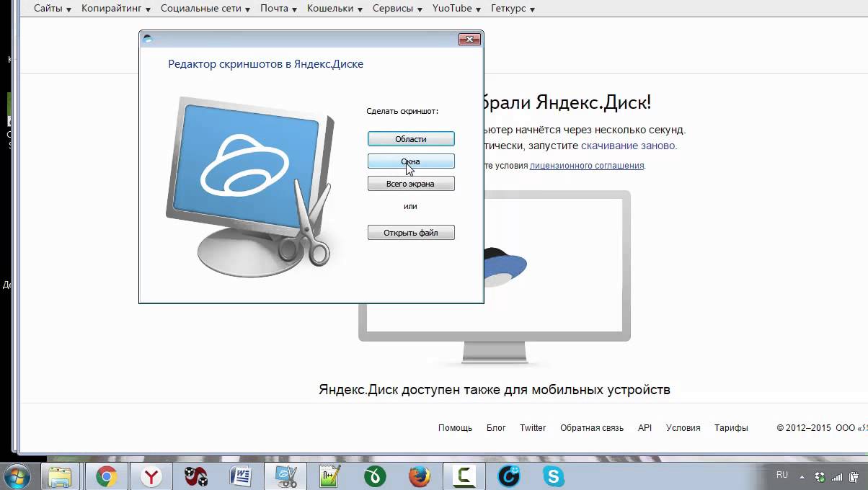The height and width of the screenshot is (490, 868).
Task: Click the скачивание заново link
Action: coord(628,146)
